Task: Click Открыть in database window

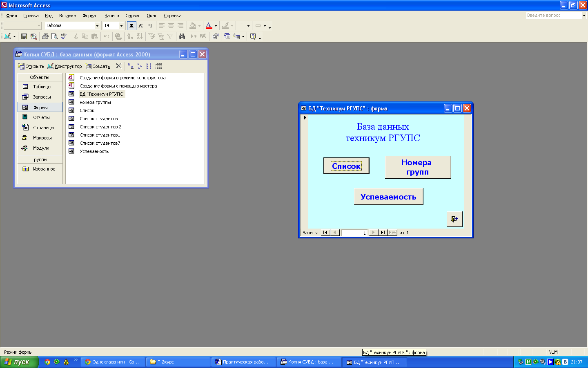Action: tap(31, 66)
